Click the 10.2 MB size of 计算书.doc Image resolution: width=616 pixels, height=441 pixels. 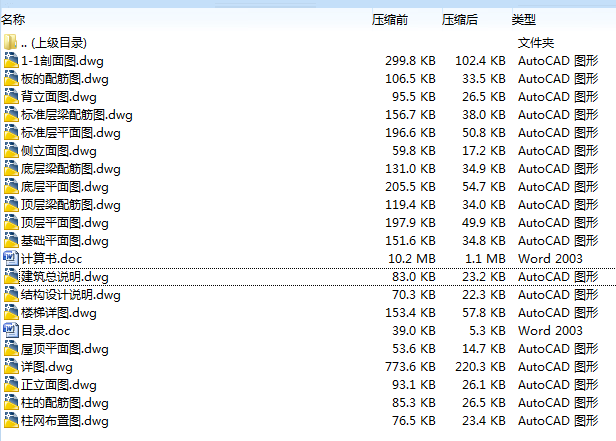[412, 259]
